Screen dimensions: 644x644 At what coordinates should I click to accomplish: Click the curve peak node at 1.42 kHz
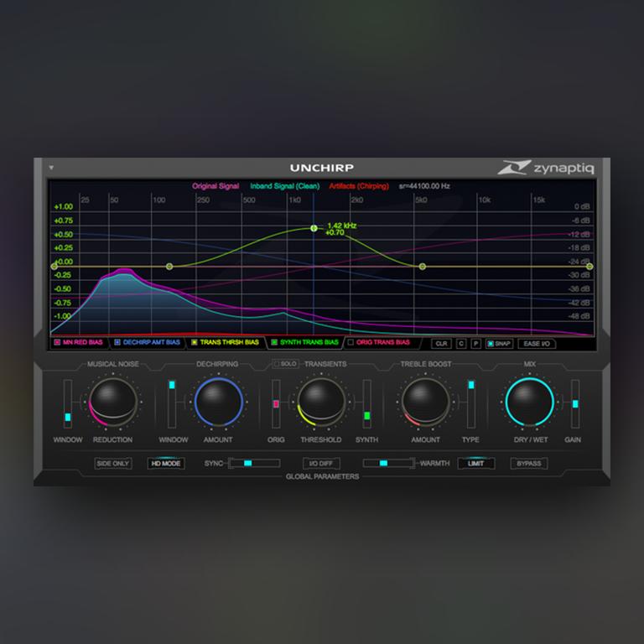tap(314, 228)
